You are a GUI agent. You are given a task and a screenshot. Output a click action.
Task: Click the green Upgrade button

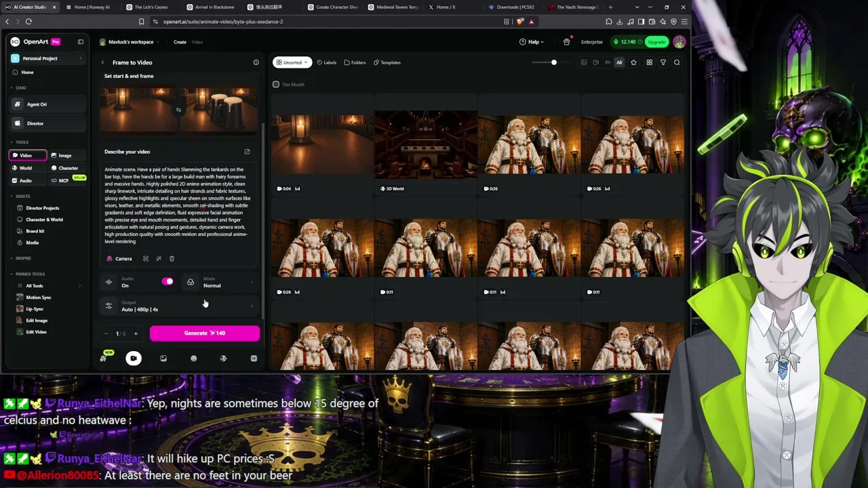656,42
